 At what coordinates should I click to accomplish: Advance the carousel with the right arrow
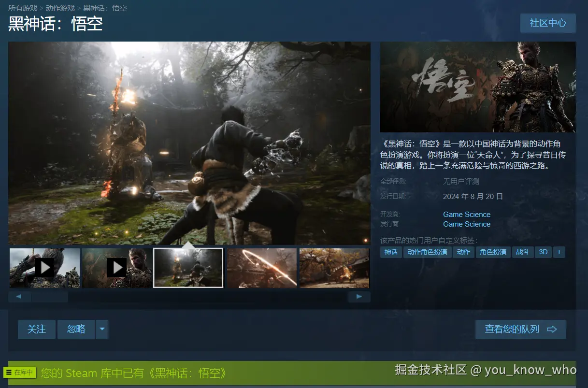tap(359, 296)
